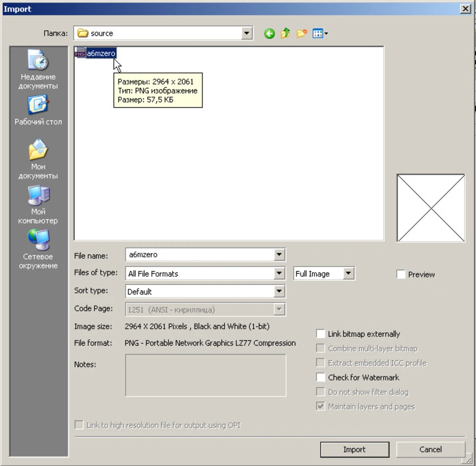Toggle Extract embedded ICC profile checkbox
This screenshot has height=466, width=476.
[321, 363]
